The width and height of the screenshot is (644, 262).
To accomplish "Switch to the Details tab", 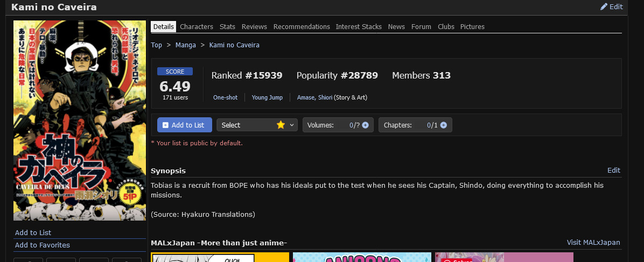I will tap(164, 27).
